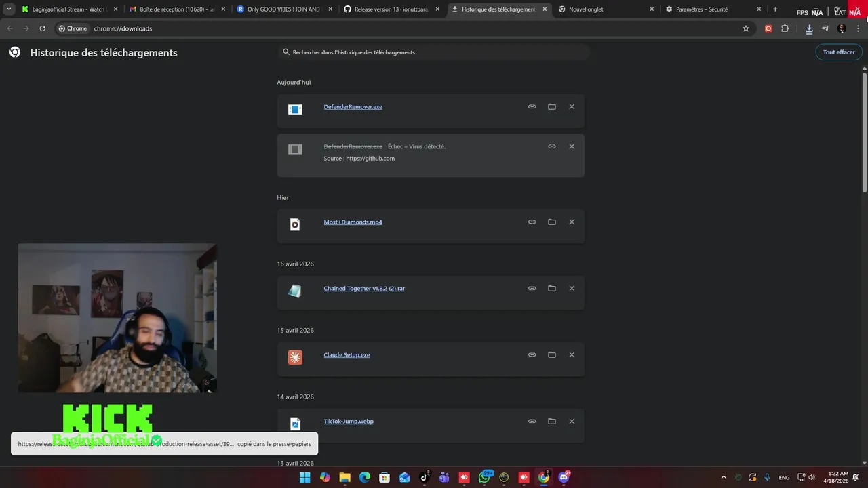The height and width of the screenshot is (488, 868).
Task: Close the Historique des téléchargements tab
Action: 545,9
